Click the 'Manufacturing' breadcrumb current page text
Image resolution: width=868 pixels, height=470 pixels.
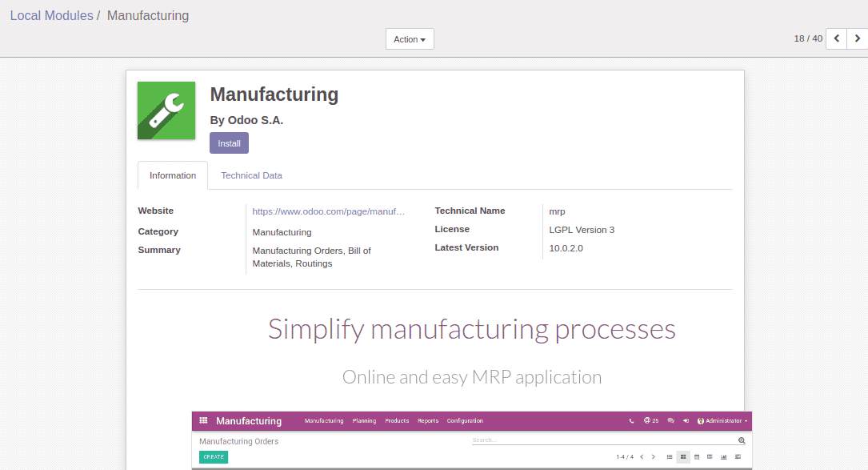pyautogui.click(x=148, y=15)
